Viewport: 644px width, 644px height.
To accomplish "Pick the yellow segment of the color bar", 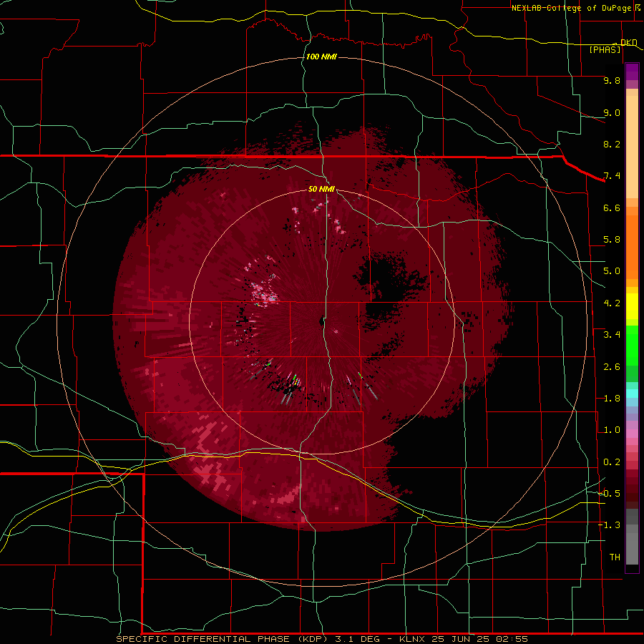I will (632, 306).
